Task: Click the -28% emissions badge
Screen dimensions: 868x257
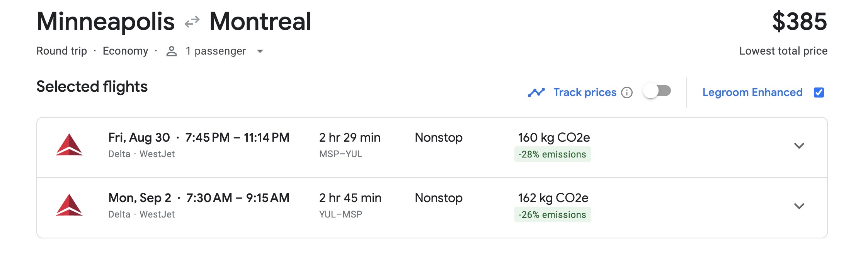Action: click(x=553, y=154)
